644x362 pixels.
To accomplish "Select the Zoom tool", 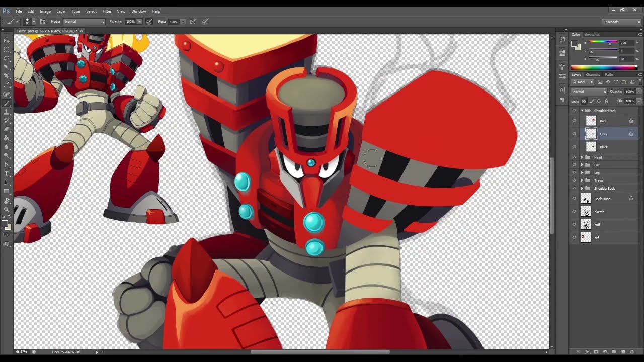I will click(x=7, y=209).
